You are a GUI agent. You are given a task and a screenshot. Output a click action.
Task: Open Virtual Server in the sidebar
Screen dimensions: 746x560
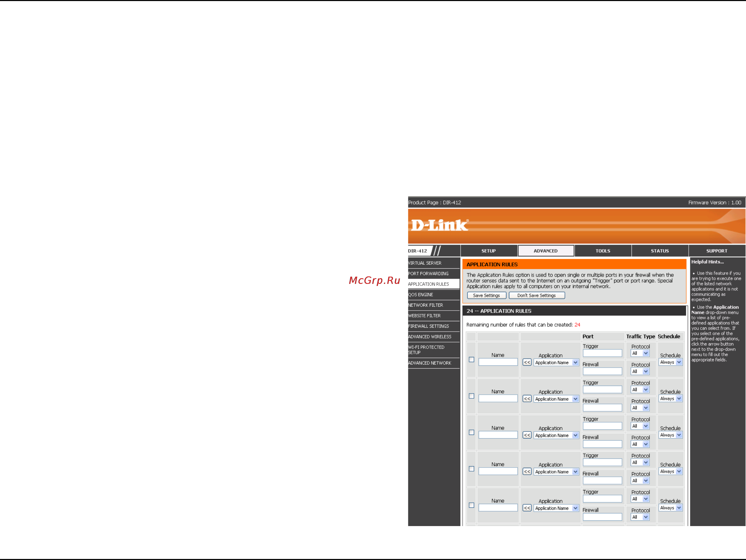pyautogui.click(x=434, y=263)
